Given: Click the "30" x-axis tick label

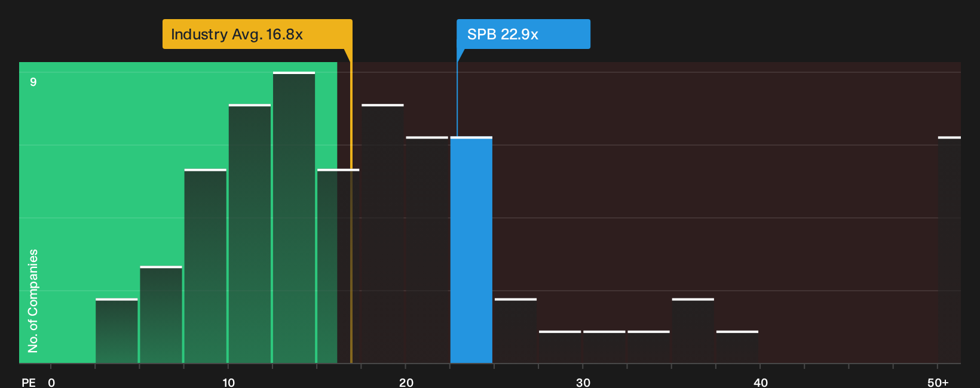Looking at the screenshot, I should [x=583, y=383].
